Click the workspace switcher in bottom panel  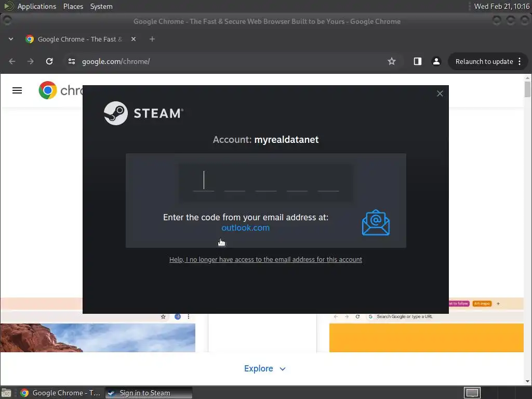click(x=472, y=393)
